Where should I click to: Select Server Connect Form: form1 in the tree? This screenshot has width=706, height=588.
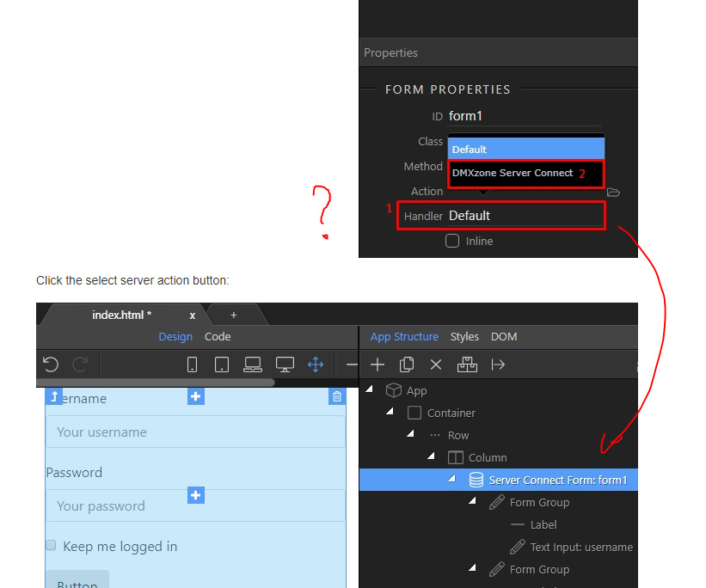pos(557,480)
